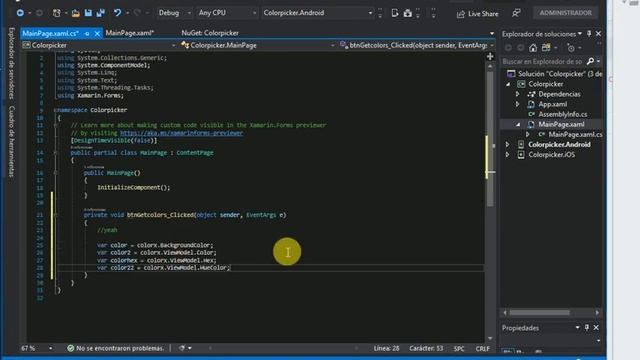Close the Explorador de soluciones panel
Viewport: 640px width, 360px height.
pyautogui.click(x=598, y=33)
